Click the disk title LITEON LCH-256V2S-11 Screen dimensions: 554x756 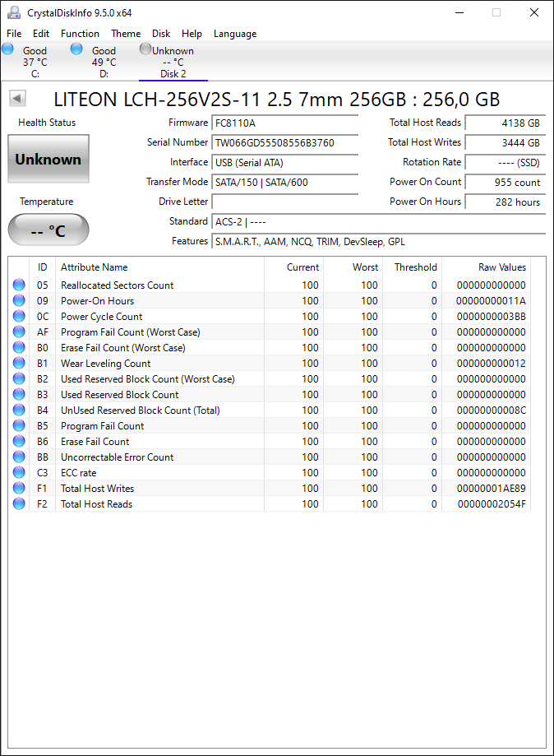276,100
